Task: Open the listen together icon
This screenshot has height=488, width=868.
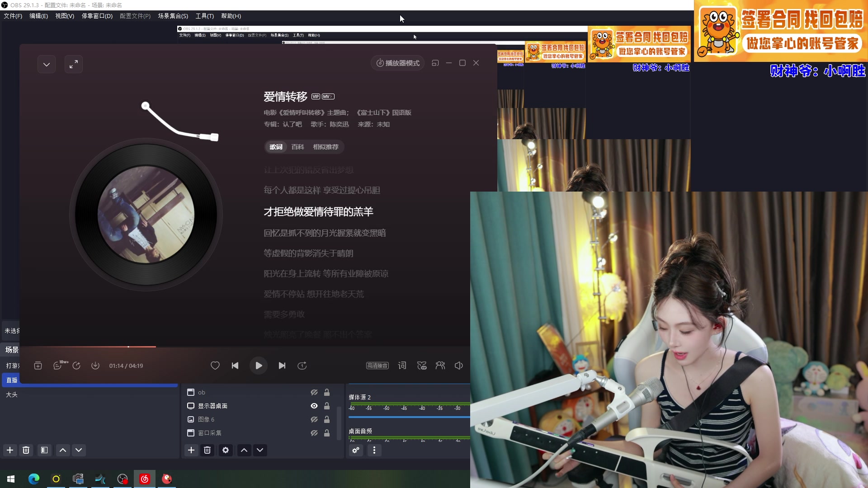Action: tap(440, 366)
